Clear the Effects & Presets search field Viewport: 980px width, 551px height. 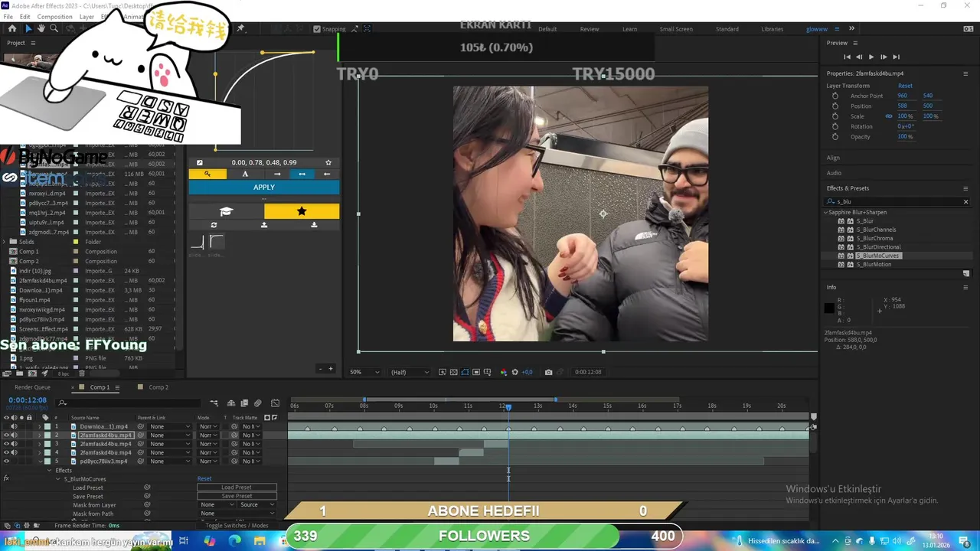point(965,202)
